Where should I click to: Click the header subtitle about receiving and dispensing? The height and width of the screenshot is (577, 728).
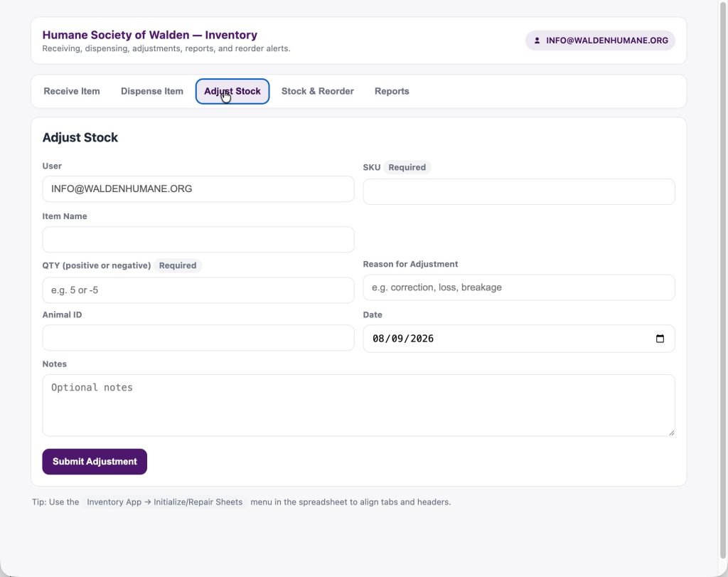[166, 48]
